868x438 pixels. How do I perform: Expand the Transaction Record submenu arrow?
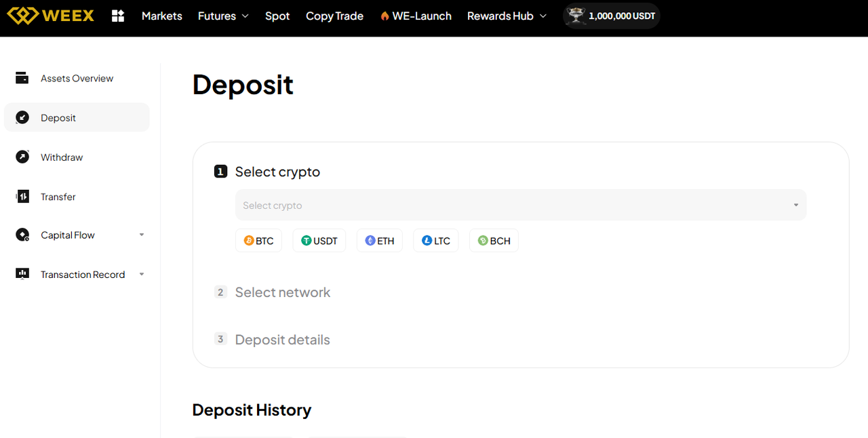pos(142,275)
